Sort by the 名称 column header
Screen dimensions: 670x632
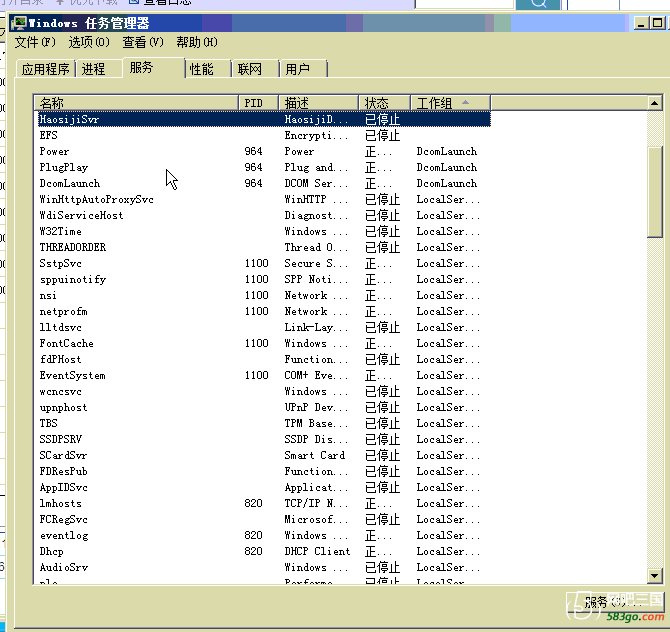(x=136, y=103)
